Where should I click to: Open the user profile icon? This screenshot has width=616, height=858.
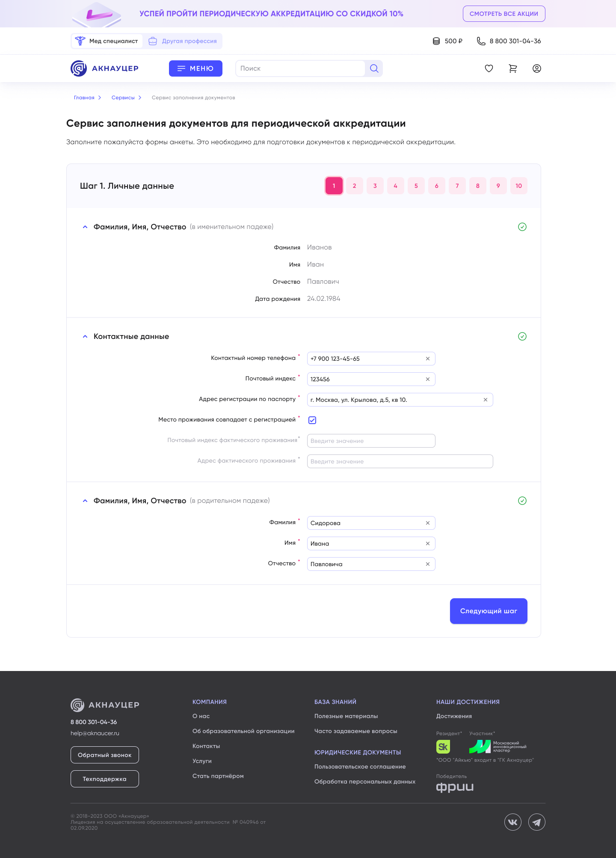(x=536, y=68)
